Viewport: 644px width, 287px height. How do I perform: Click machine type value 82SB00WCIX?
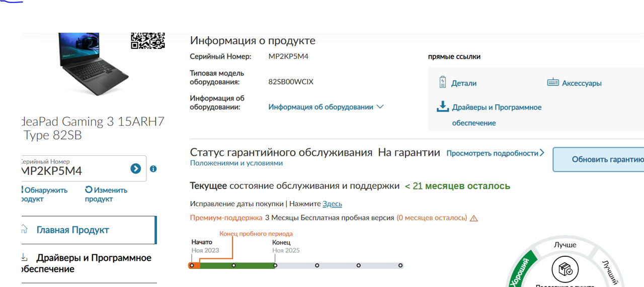pyautogui.click(x=291, y=81)
